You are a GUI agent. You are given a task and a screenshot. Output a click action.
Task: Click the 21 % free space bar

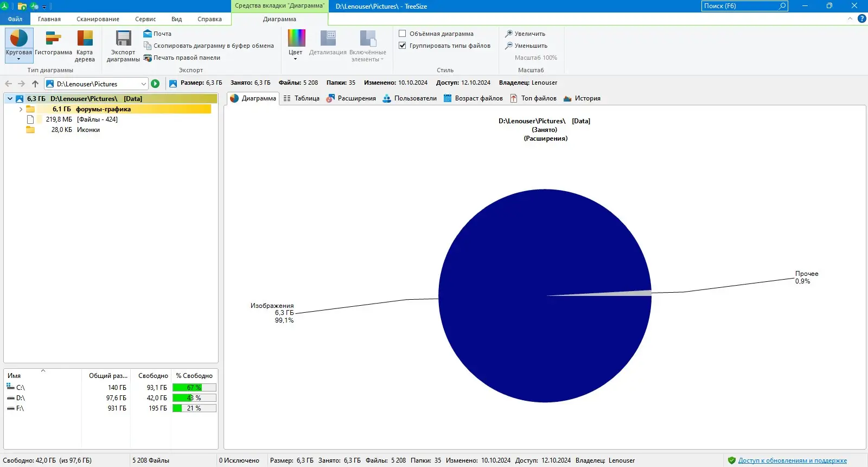click(x=194, y=408)
